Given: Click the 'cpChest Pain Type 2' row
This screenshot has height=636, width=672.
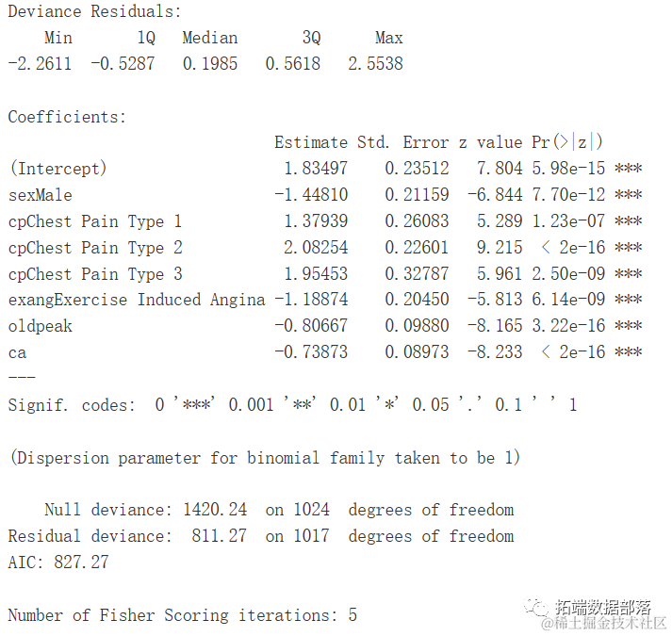Looking at the screenshot, I should click(95, 248).
